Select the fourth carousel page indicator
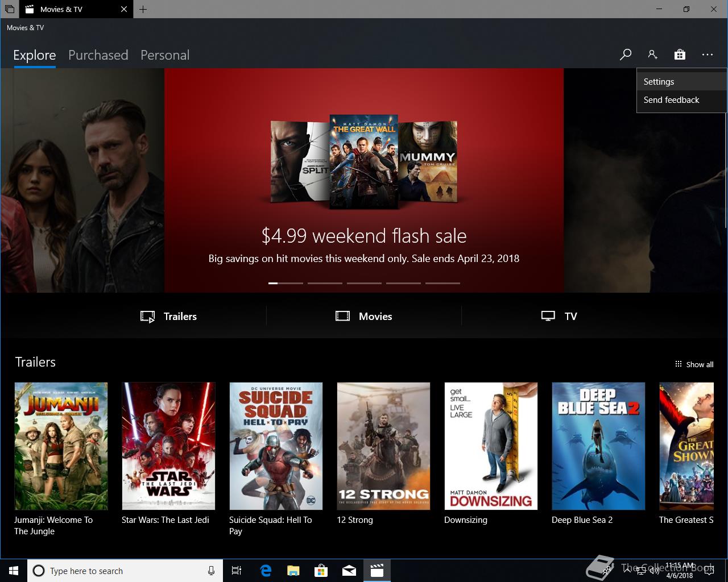This screenshot has width=728, height=582. tap(403, 283)
